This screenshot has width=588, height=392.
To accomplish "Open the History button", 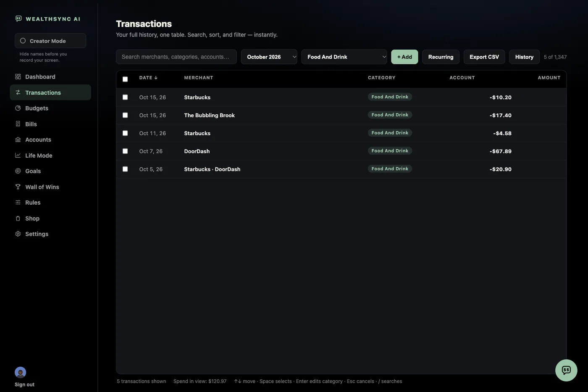I will pos(524,57).
